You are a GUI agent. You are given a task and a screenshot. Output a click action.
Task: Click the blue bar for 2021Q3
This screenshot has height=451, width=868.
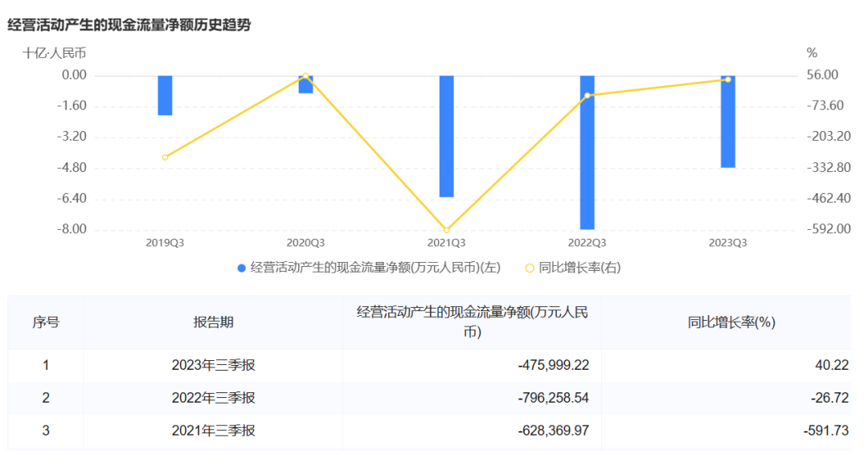pos(446,136)
